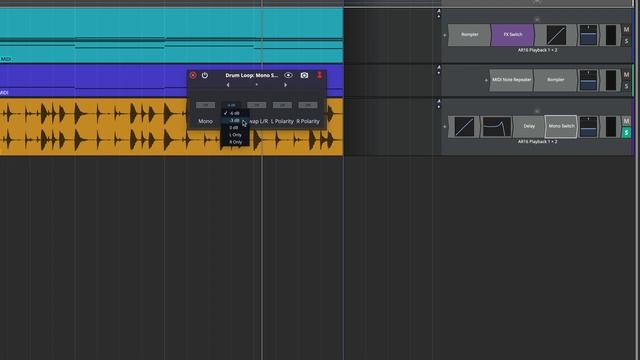Viewport: 640px width, 360px height.
Task: Select the cyan MIDI clip
Action: (171, 36)
